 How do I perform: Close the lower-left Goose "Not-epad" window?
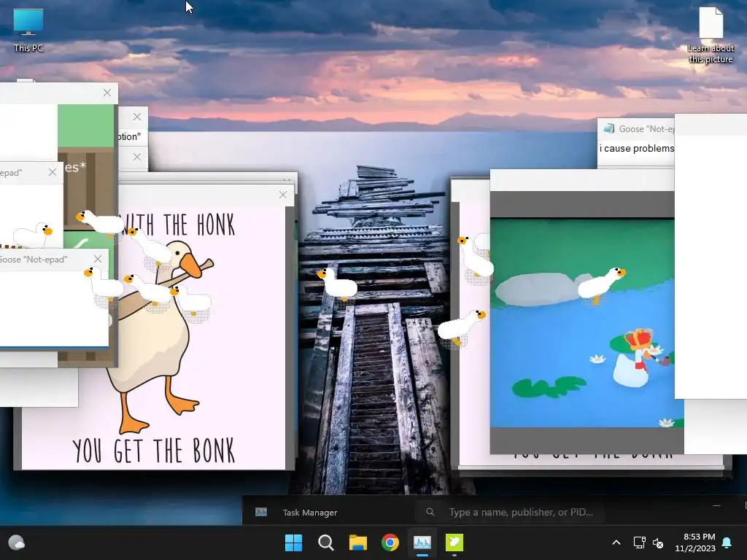pos(98,259)
